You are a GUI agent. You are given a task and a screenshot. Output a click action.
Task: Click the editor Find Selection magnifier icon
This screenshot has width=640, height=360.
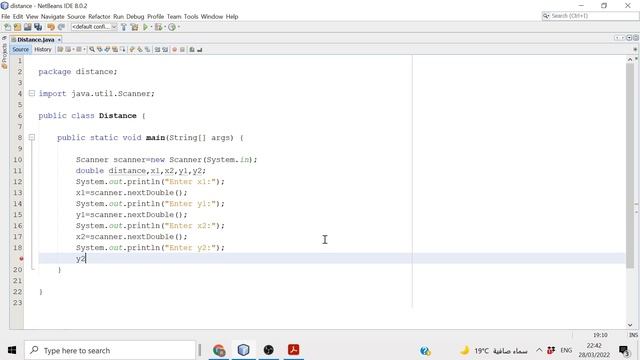(92, 49)
